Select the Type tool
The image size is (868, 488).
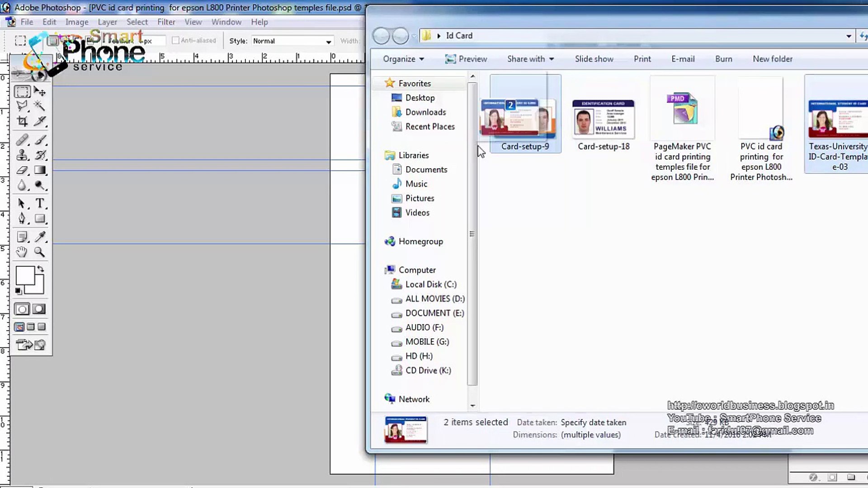(40, 204)
